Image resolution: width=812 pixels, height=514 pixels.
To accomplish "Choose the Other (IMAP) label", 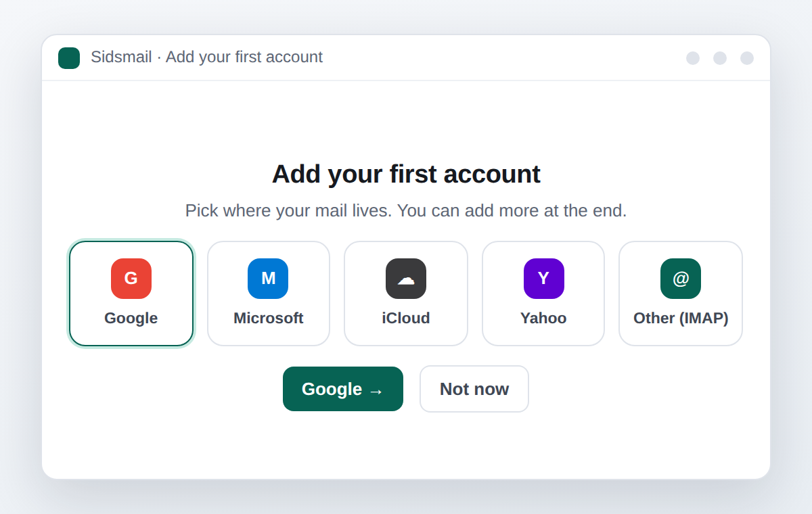I will (681, 318).
